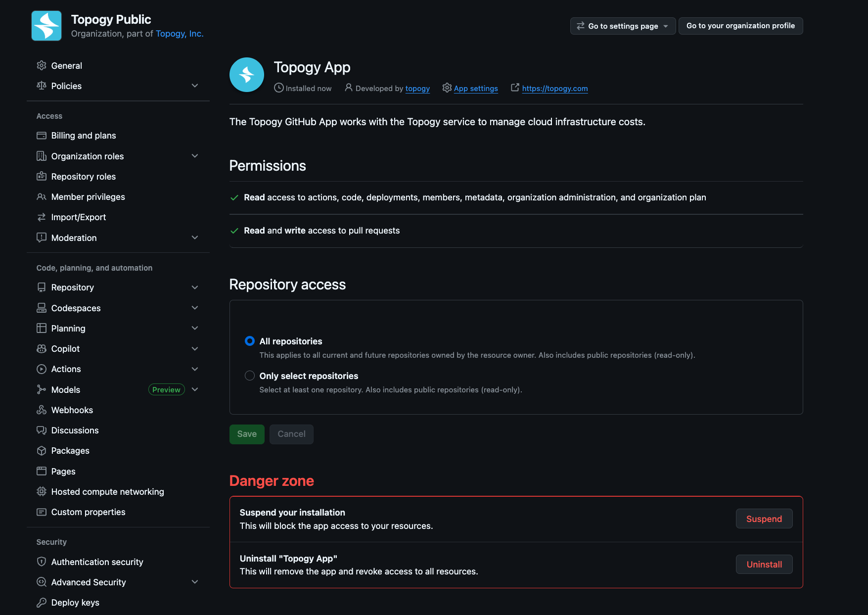Click the Topogy Public organization name
The height and width of the screenshot is (615, 868).
click(x=111, y=19)
